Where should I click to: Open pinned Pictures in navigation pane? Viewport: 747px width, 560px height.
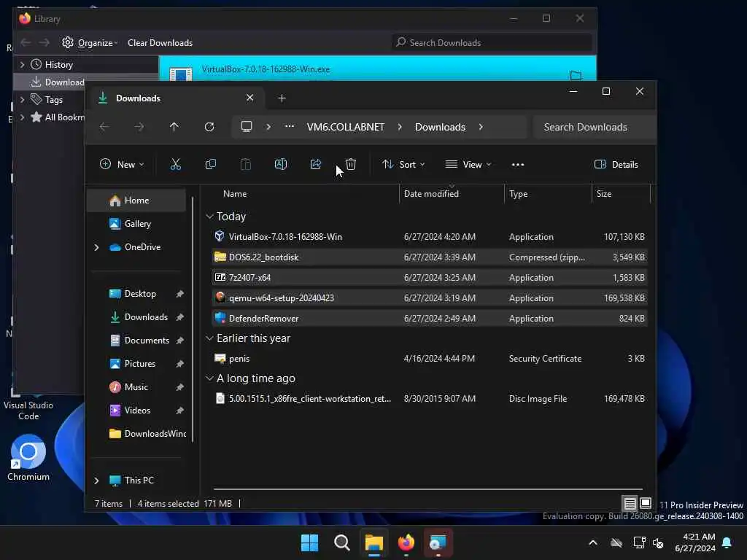coord(139,364)
